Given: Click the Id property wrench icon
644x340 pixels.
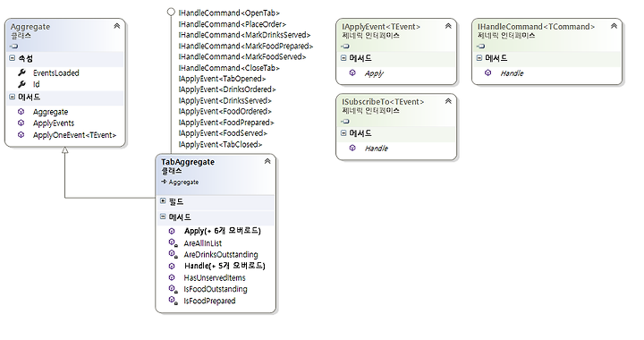Looking at the screenshot, I should [x=21, y=84].
